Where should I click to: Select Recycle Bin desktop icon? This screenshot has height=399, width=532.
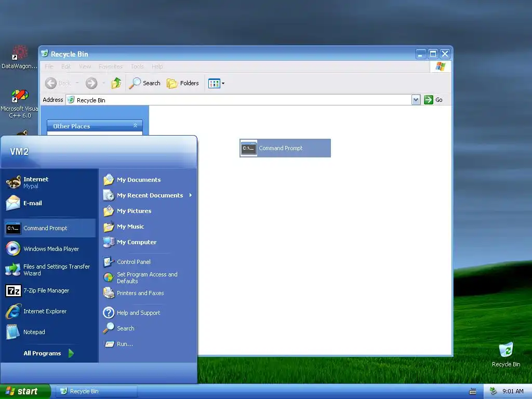(506, 354)
